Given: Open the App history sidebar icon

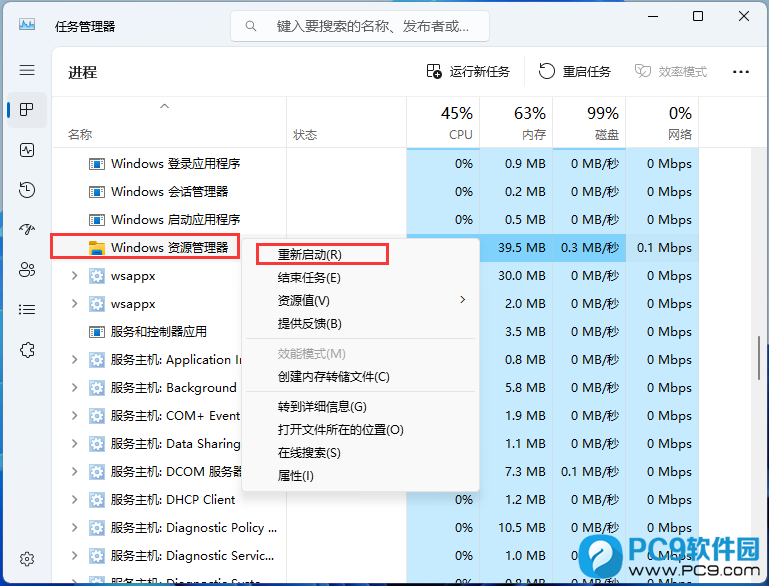Looking at the screenshot, I should (27, 190).
